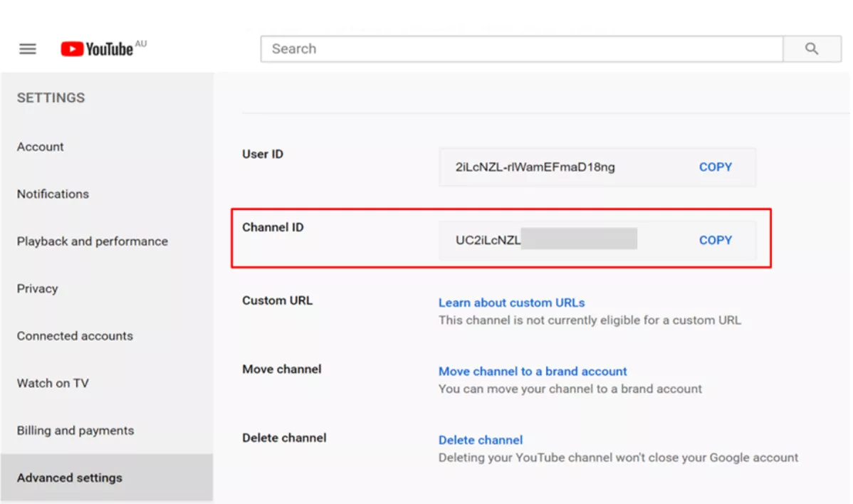This screenshot has height=504, width=853.
Task: Open Account settings
Action: 41,147
